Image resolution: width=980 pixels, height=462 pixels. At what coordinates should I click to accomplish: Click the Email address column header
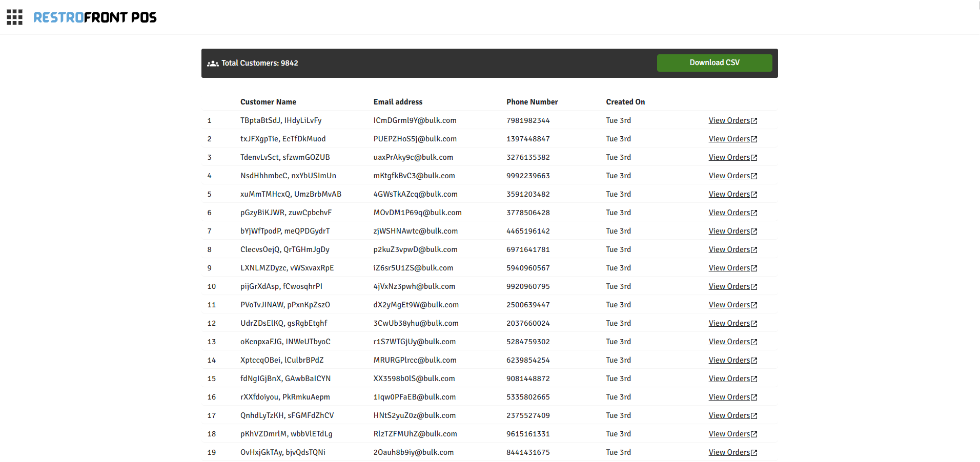pyautogui.click(x=398, y=102)
